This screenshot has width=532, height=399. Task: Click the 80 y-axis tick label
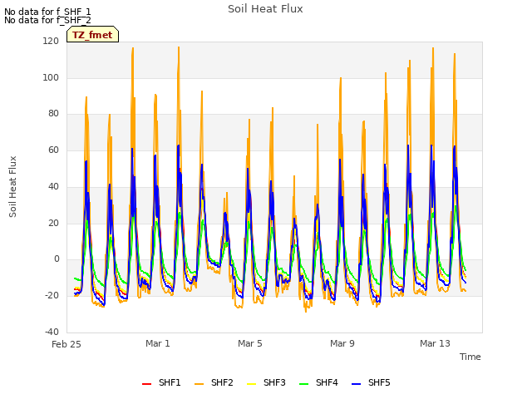[x=53, y=114]
